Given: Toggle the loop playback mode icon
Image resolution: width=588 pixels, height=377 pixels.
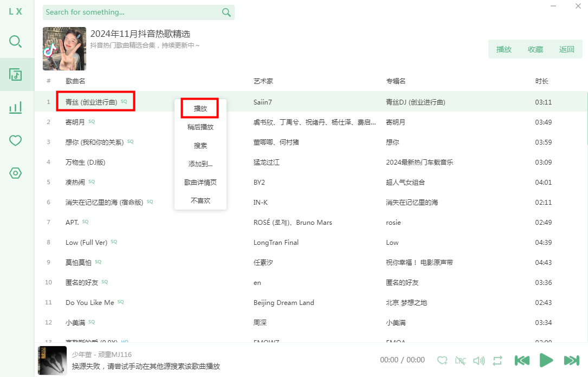Looking at the screenshot, I should coord(497,360).
